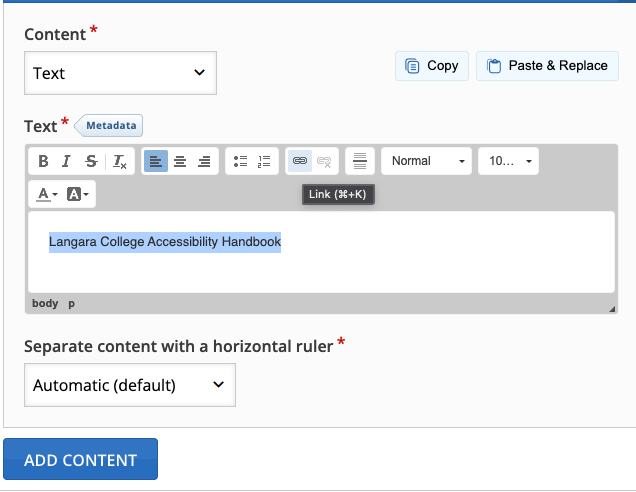Apply strikethrough to the selected text

point(91,161)
